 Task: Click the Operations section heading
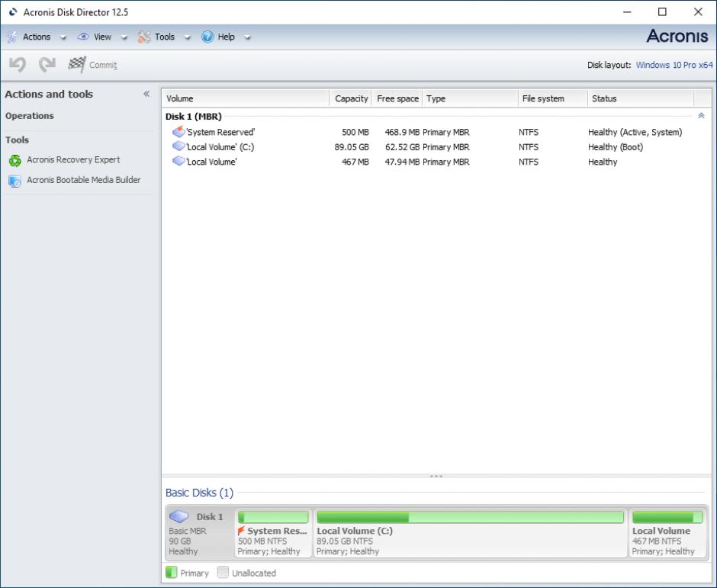pos(30,116)
